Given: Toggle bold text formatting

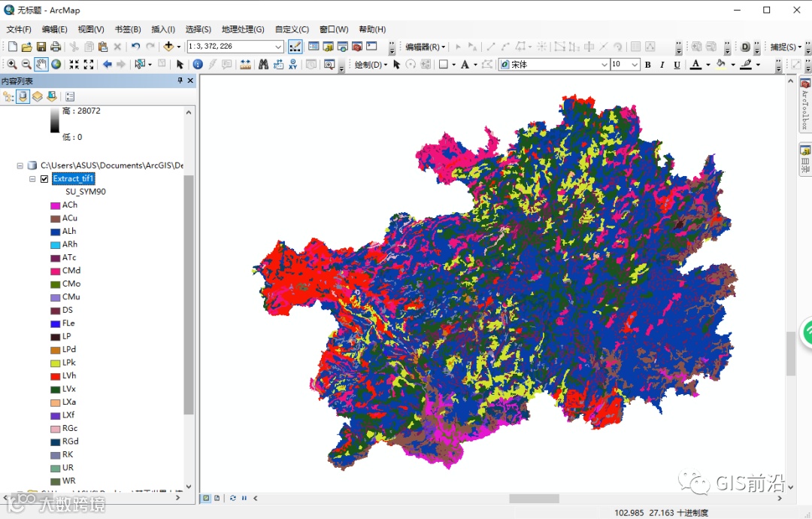Looking at the screenshot, I should coord(647,65).
